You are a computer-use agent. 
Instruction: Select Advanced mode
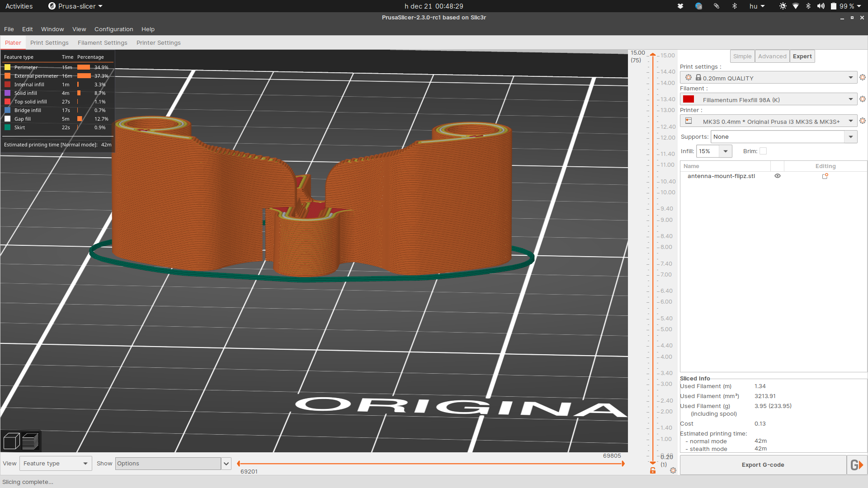pyautogui.click(x=772, y=56)
